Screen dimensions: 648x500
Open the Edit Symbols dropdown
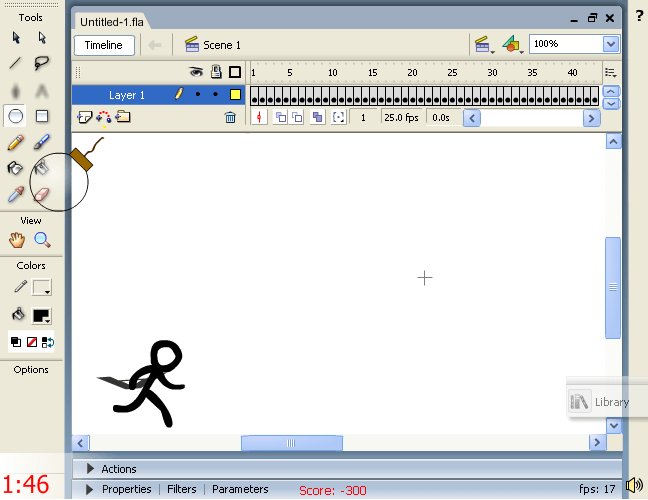(x=512, y=44)
